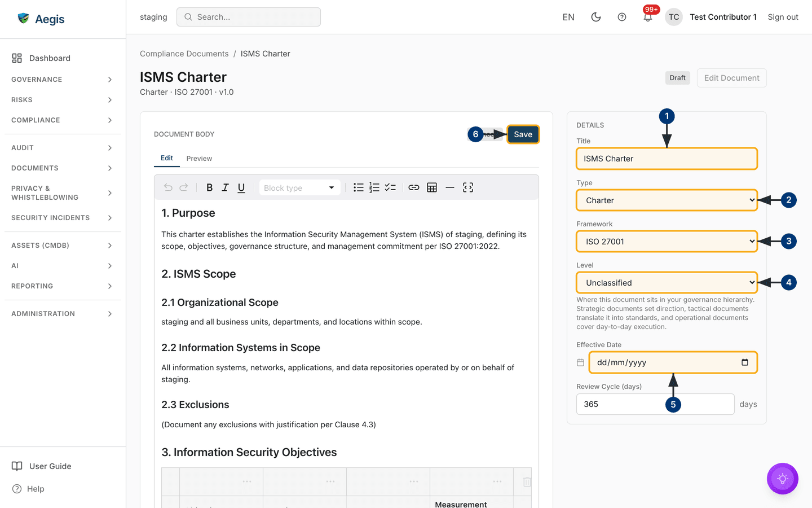Click the Test Contributor 1 username
812x508 pixels.
[x=723, y=17]
